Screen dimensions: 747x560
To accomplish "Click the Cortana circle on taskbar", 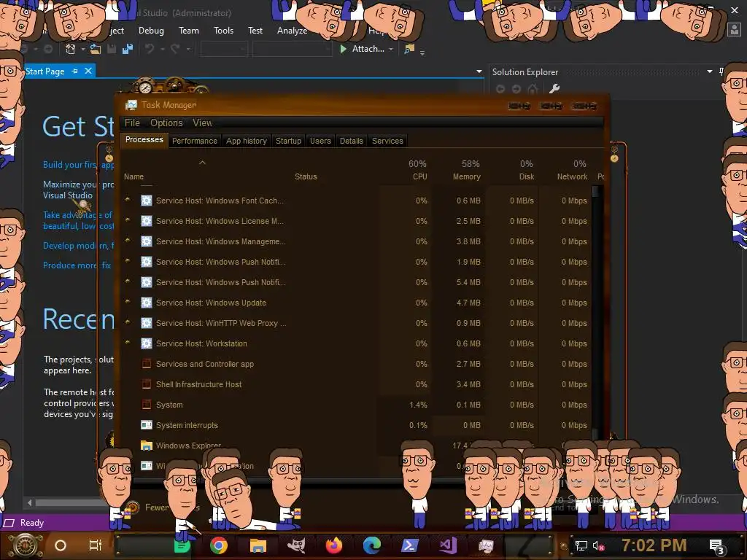I will coord(61,545).
